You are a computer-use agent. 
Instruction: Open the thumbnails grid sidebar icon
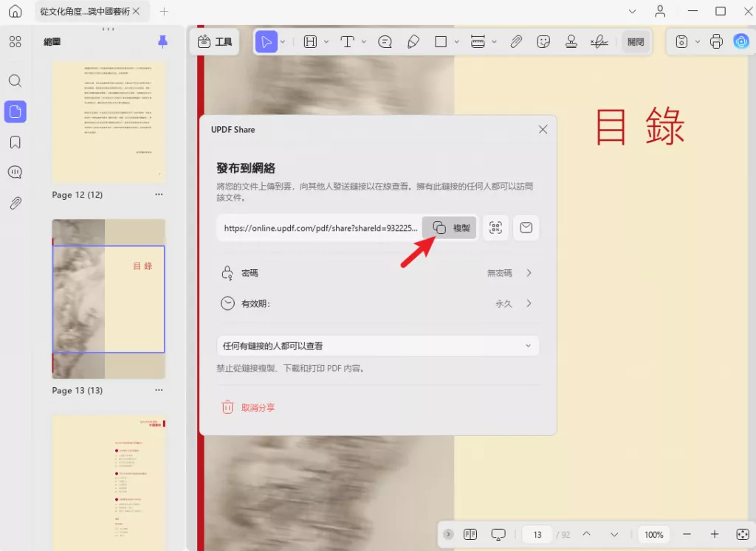(x=16, y=42)
